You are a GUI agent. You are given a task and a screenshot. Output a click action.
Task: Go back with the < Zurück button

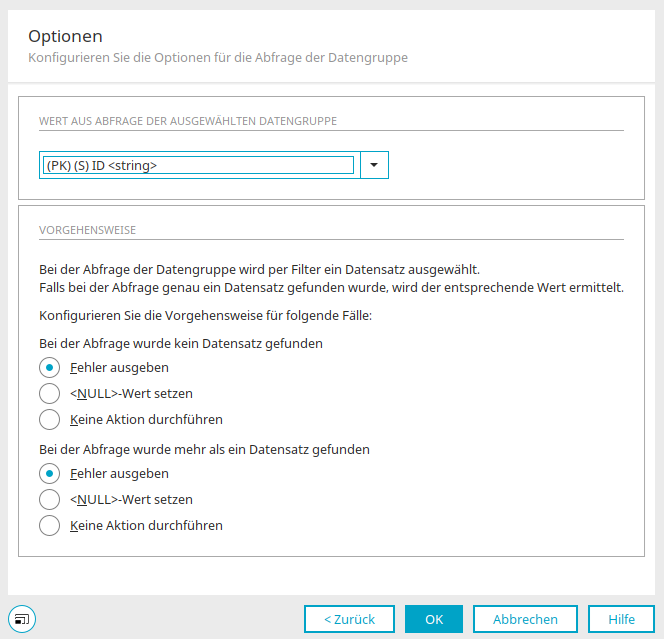tap(349, 619)
